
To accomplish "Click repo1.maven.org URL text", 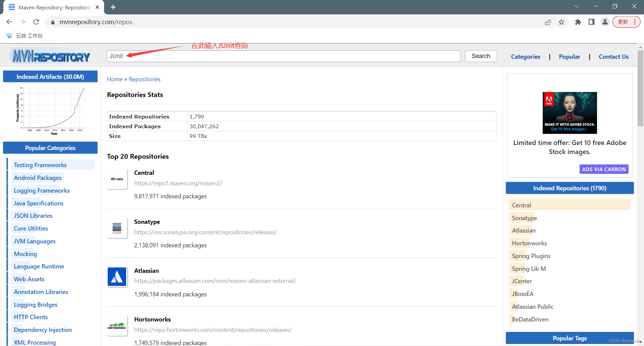I will pos(178,183).
